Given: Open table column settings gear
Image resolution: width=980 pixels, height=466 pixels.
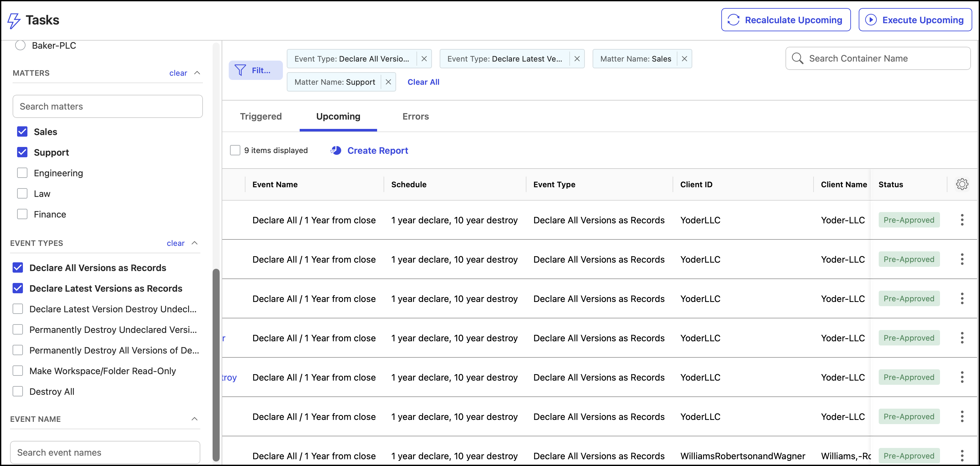Looking at the screenshot, I should (962, 184).
